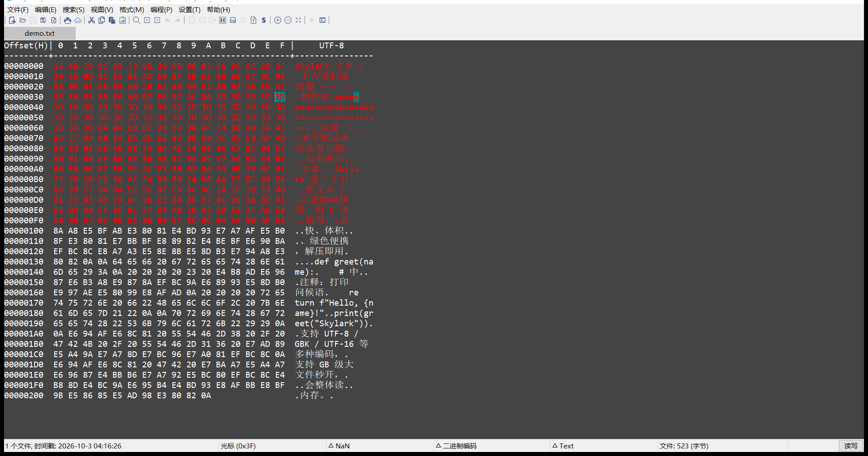The height and width of the screenshot is (456, 868).
Task: Click the find next arrow icon
Action: (x=157, y=20)
